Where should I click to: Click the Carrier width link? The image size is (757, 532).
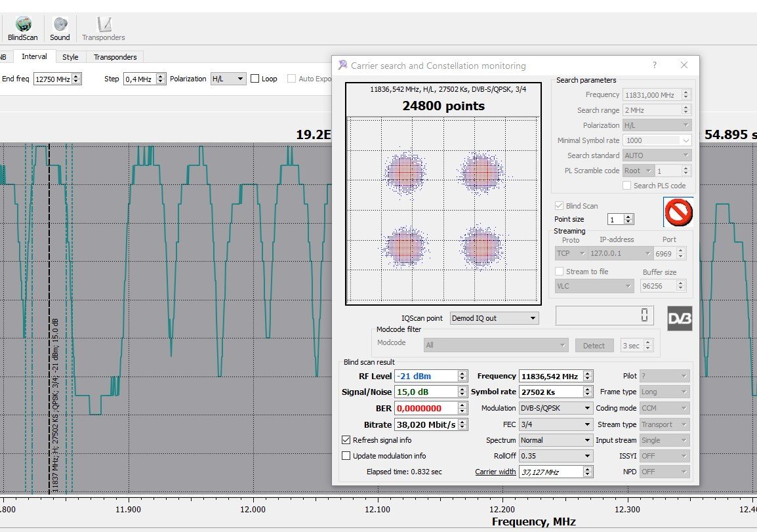[x=495, y=472]
